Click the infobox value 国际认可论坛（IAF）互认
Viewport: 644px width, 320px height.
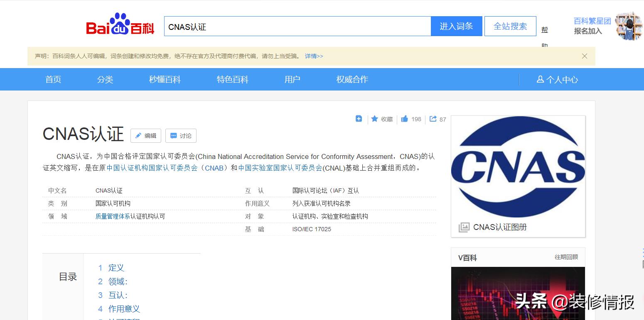(326, 191)
